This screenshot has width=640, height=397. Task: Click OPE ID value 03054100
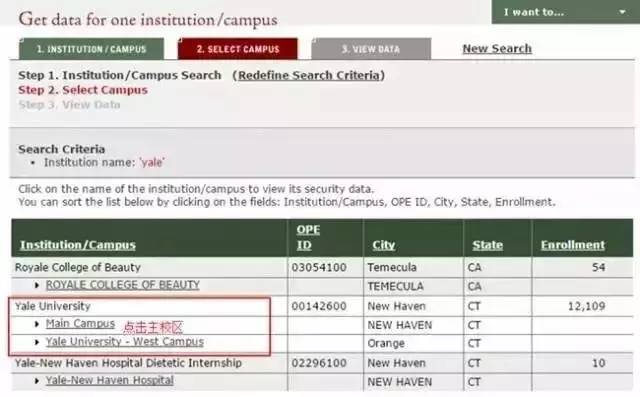tap(319, 267)
